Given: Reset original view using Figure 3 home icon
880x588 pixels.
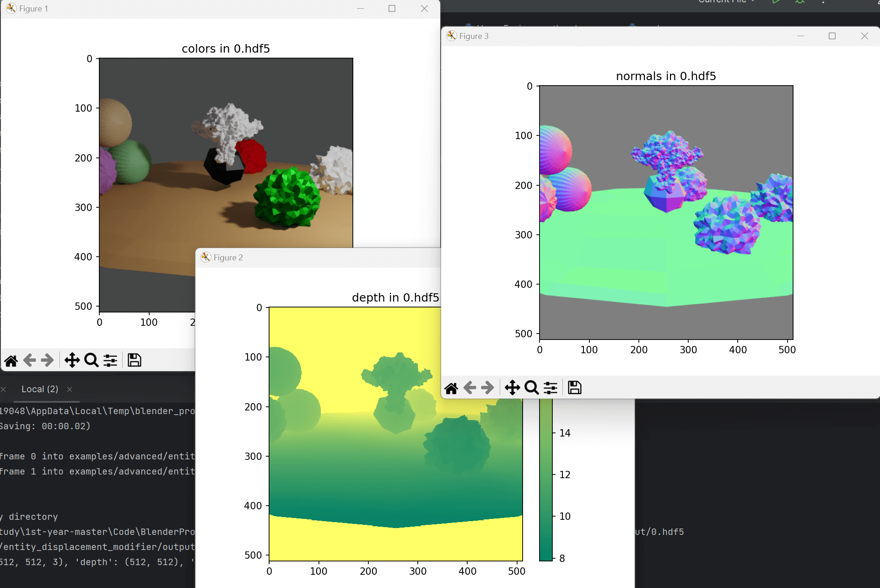Looking at the screenshot, I should tap(451, 388).
